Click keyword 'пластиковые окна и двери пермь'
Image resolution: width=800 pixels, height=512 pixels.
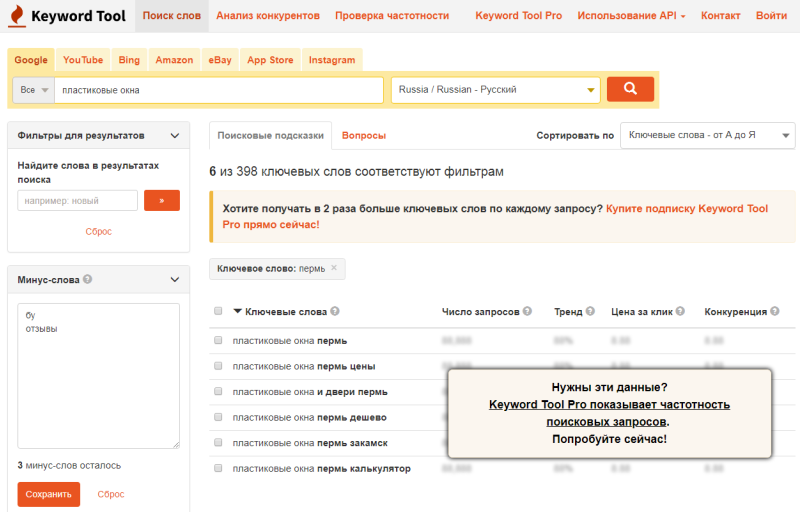tap(310, 392)
